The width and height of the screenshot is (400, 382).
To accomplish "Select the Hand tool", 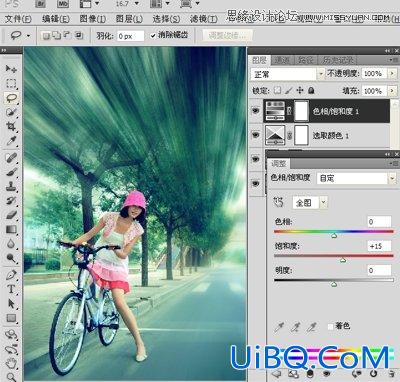I will 11,362.
